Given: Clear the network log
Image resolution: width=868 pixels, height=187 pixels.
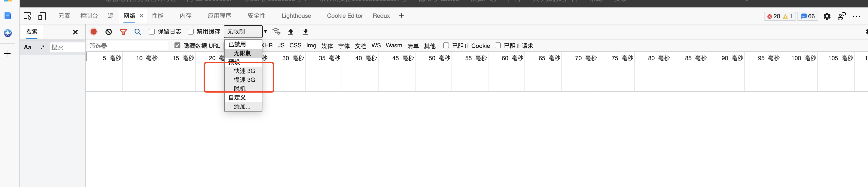Looking at the screenshot, I should coord(108,32).
